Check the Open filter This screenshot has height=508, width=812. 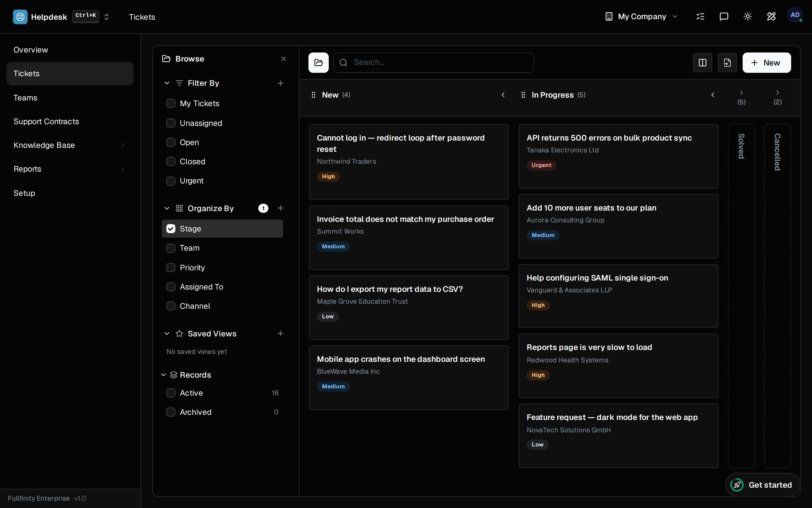coord(171,143)
